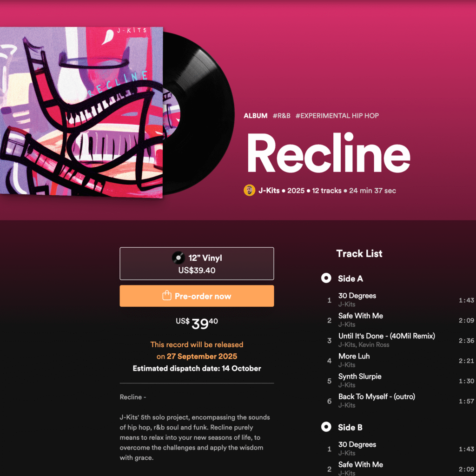Image resolution: width=476 pixels, height=476 pixels.
Task: Click the black vinyl record image
Action: coord(199,113)
